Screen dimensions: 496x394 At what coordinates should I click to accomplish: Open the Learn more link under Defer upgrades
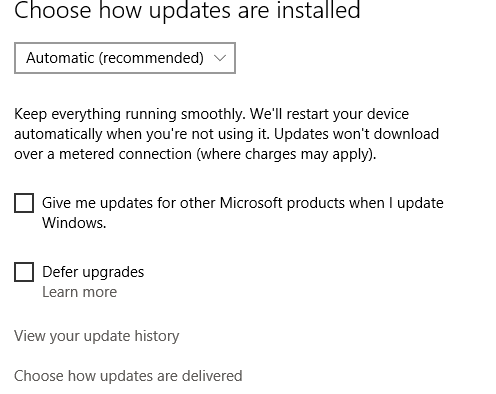[x=79, y=292]
